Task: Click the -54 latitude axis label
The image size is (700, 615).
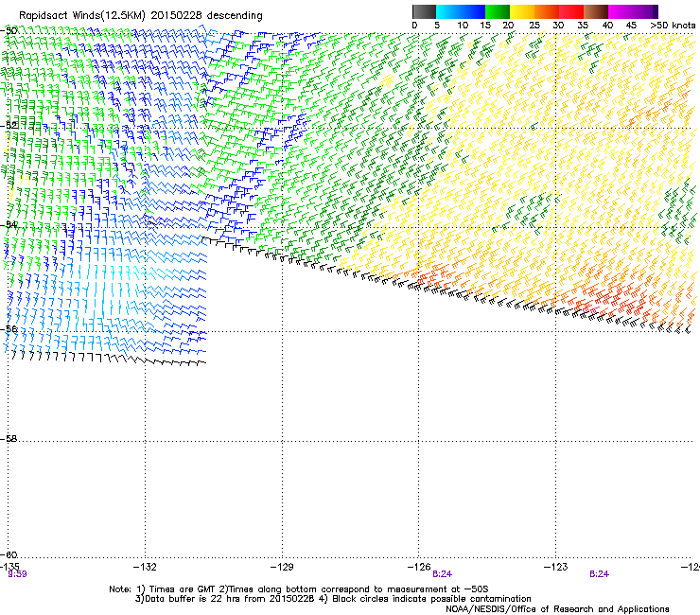Action: (x=9, y=224)
